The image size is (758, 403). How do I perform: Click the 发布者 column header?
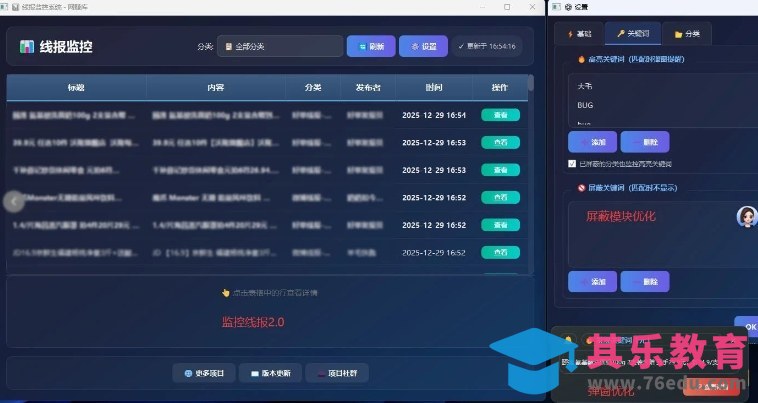[x=368, y=87]
